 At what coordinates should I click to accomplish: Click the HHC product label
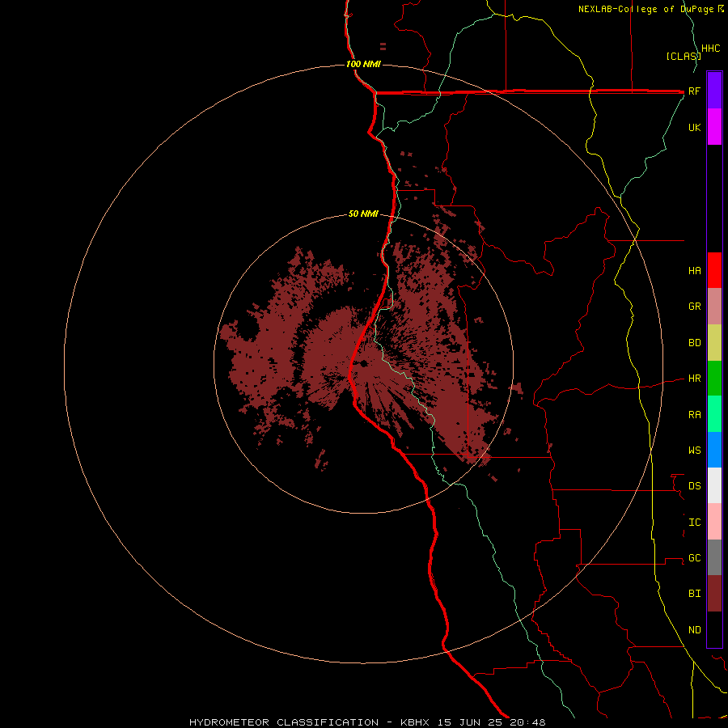(x=710, y=49)
